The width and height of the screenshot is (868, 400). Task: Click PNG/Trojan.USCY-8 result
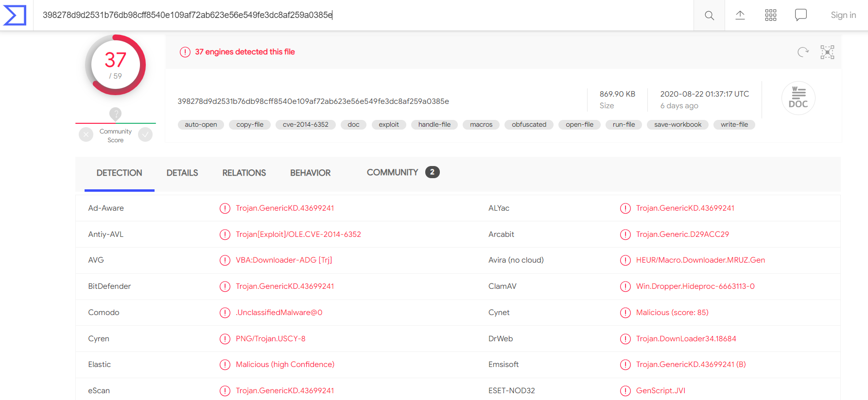(271, 339)
